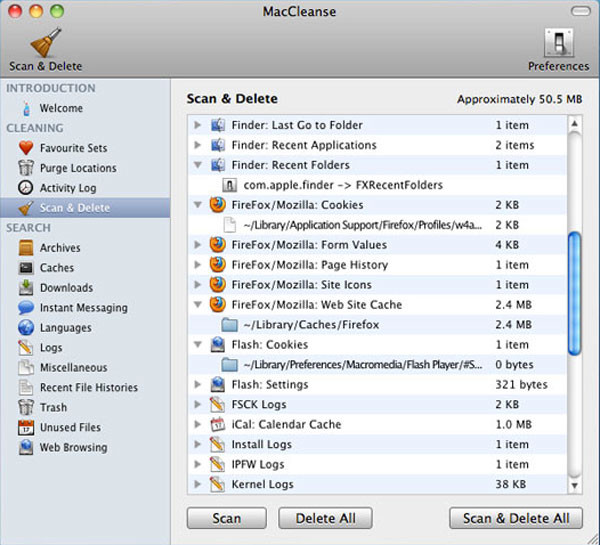Click the Unused Files calendar icon
Screen dimensions: 600x545
26,428
